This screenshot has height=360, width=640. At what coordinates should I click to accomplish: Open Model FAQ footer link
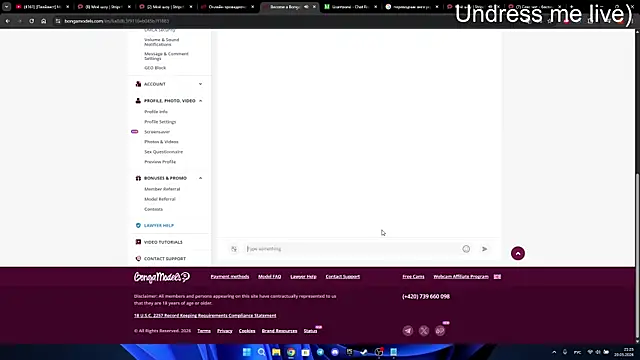[269, 277]
